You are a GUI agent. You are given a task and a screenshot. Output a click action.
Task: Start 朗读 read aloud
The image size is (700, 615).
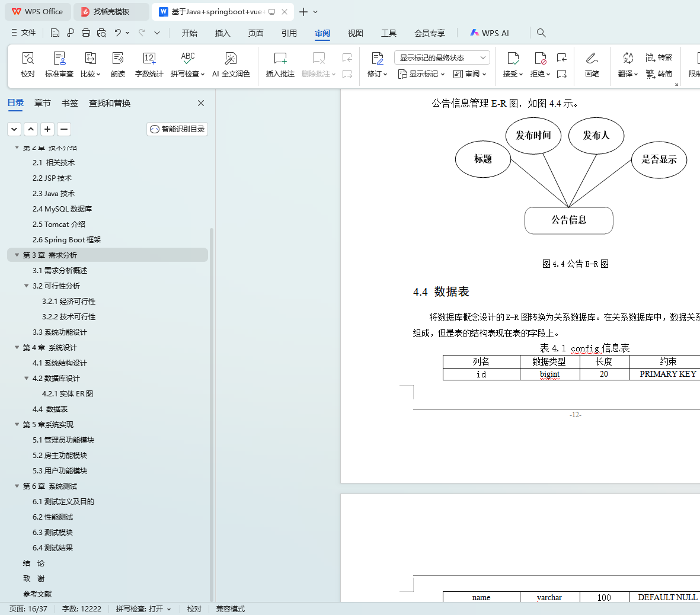tap(118, 64)
